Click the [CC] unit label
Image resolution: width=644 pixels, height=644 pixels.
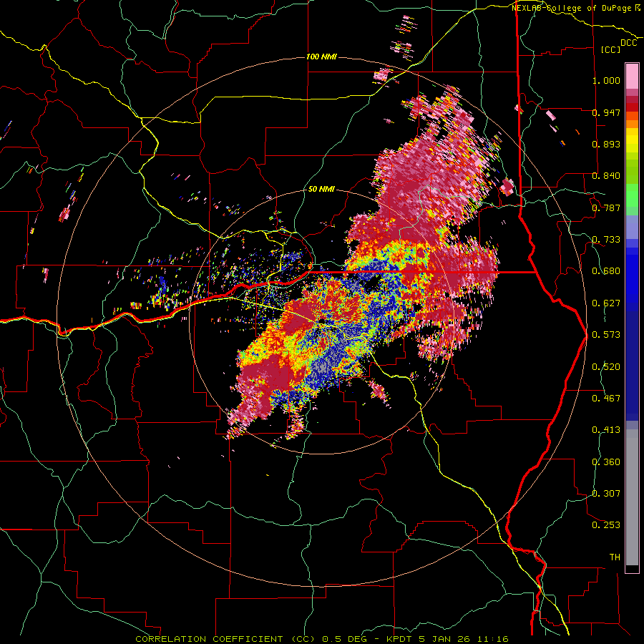[x=611, y=49]
